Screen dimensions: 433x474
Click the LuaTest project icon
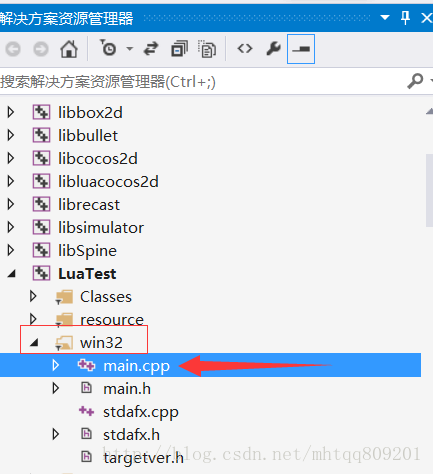[x=41, y=273]
